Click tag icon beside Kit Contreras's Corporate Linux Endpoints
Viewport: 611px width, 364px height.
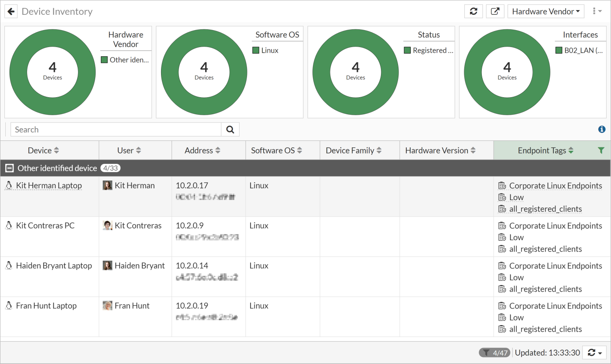coord(502,226)
